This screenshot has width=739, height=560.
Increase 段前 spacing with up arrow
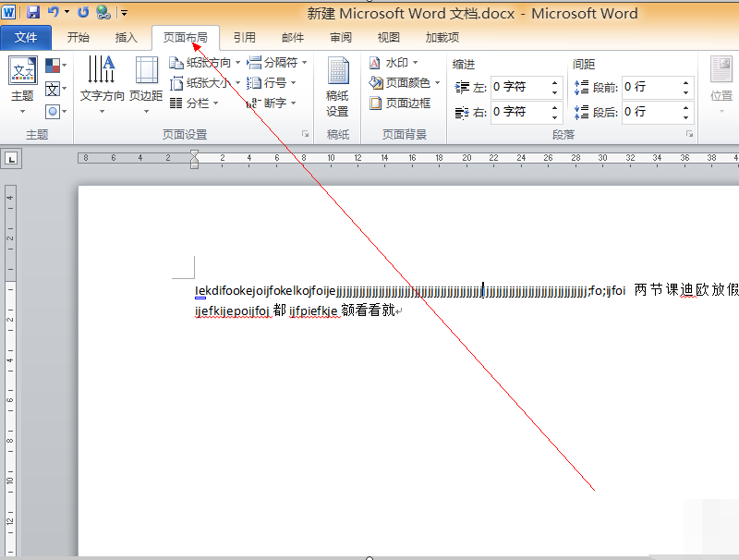pos(685,82)
